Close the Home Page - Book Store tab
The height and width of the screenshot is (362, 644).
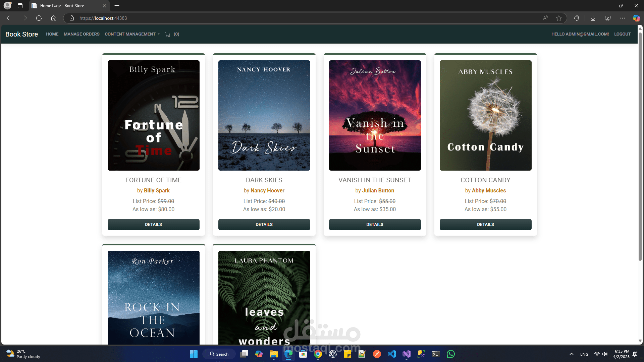tap(104, 6)
